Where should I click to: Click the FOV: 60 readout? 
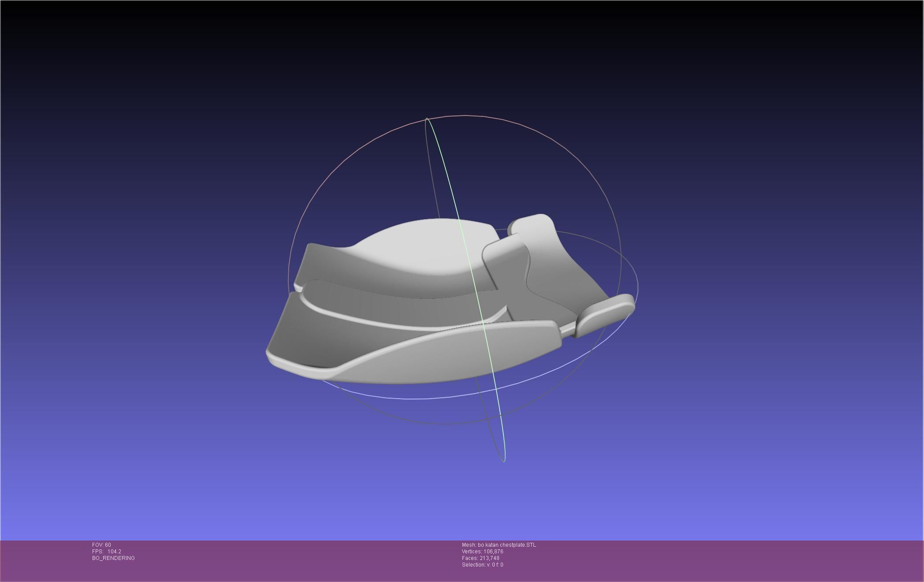tap(101, 545)
